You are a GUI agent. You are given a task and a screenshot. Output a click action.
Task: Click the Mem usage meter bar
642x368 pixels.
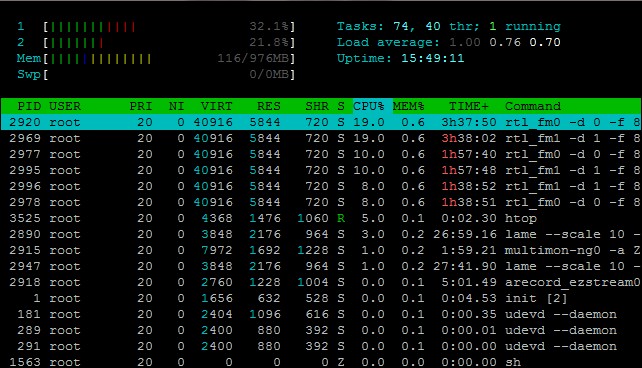click(169, 59)
